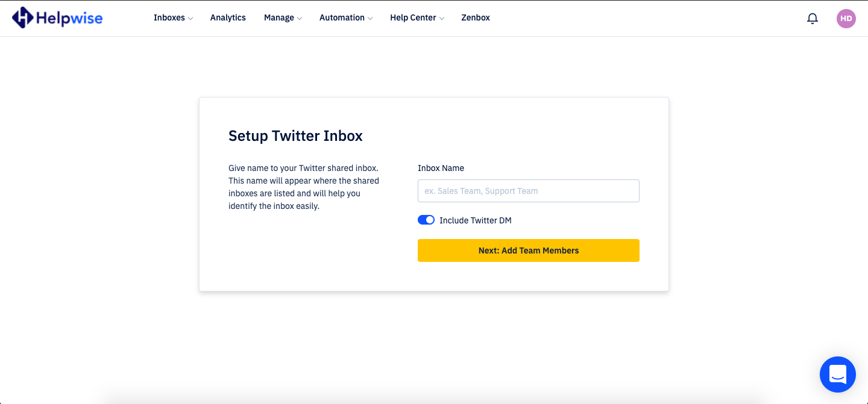This screenshot has height=404, width=868.
Task: Open the notification bell
Action: [812, 18]
